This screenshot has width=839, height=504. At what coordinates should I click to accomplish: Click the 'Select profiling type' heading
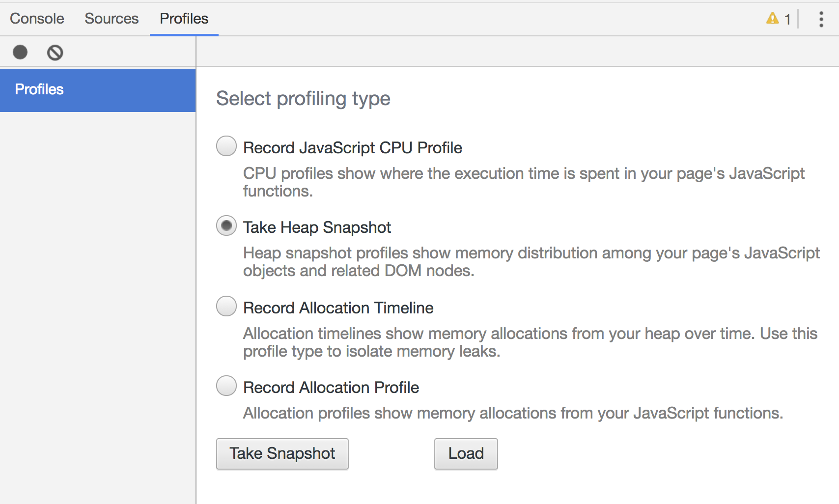[x=303, y=99]
